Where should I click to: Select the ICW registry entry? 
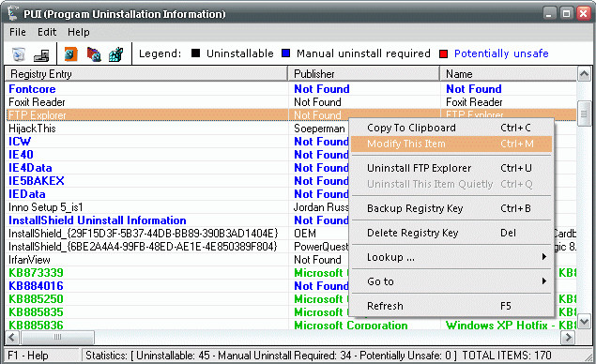click(x=20, y=142)
